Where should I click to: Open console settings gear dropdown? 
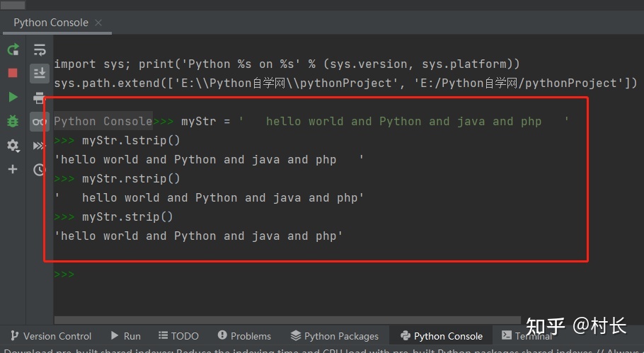point(13,145)
